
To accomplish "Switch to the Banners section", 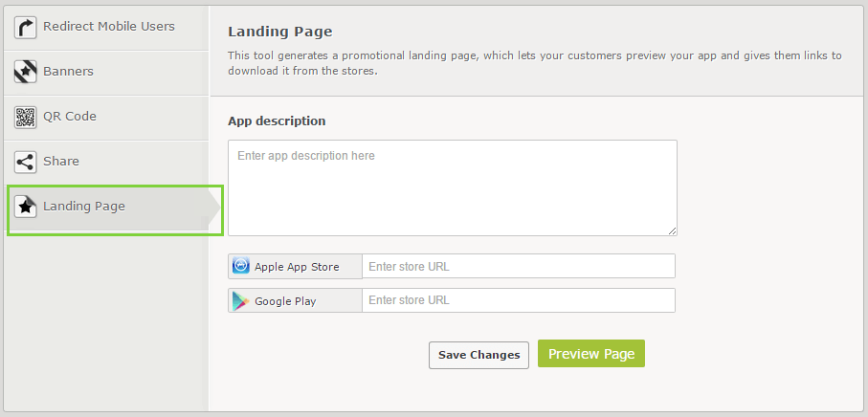I will coord(68,72).
